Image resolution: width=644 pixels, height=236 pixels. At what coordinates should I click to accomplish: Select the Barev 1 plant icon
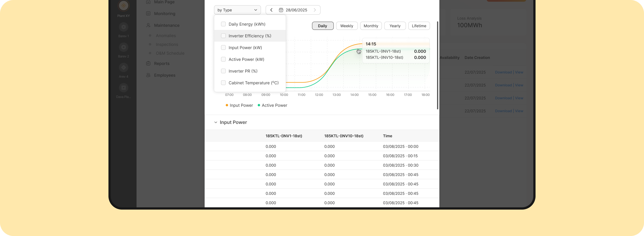pyautogui.click(x=123, y=27)
